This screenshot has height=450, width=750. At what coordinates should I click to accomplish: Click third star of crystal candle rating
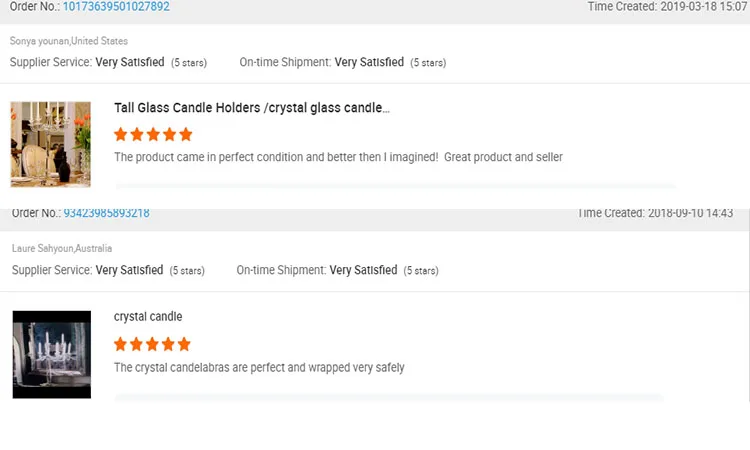pos(153,344)
